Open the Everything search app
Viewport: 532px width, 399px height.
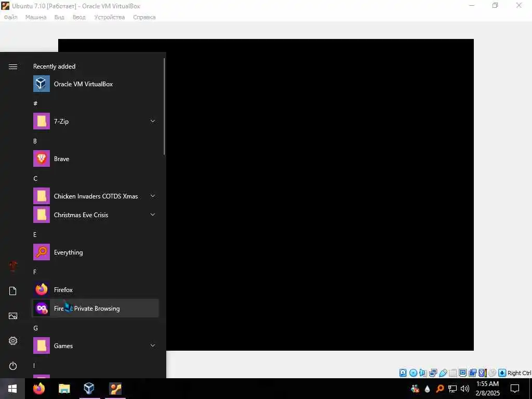96,252
